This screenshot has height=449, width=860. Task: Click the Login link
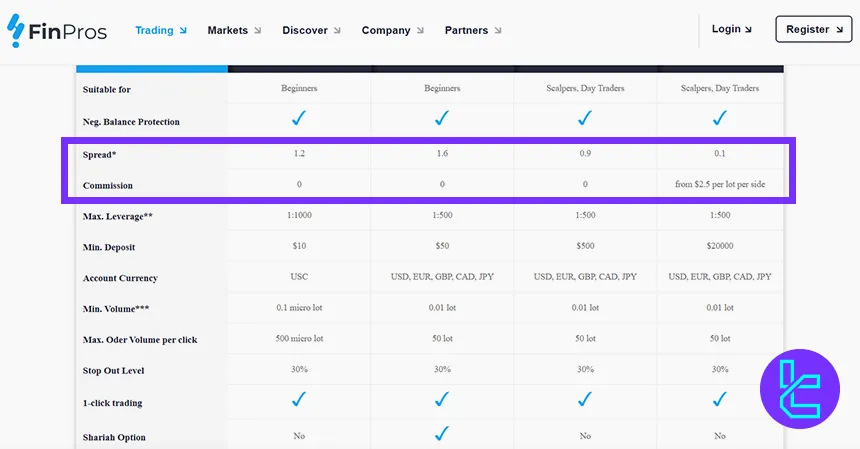732,29
